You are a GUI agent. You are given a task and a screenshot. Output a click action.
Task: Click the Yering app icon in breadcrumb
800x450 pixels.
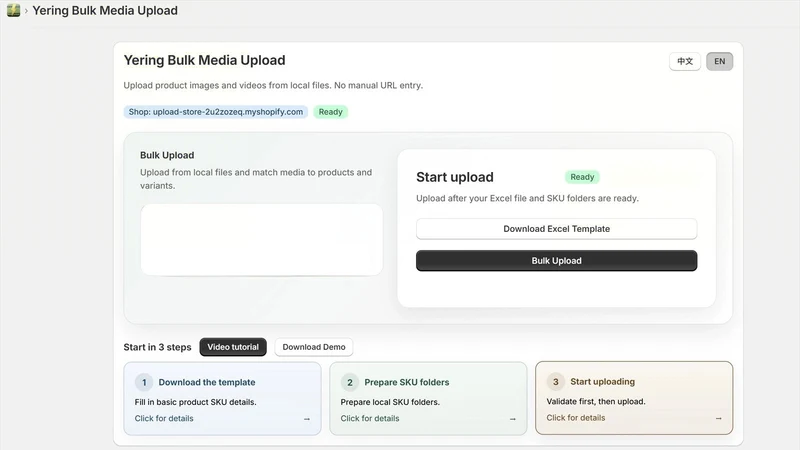(x=14, y=10)
